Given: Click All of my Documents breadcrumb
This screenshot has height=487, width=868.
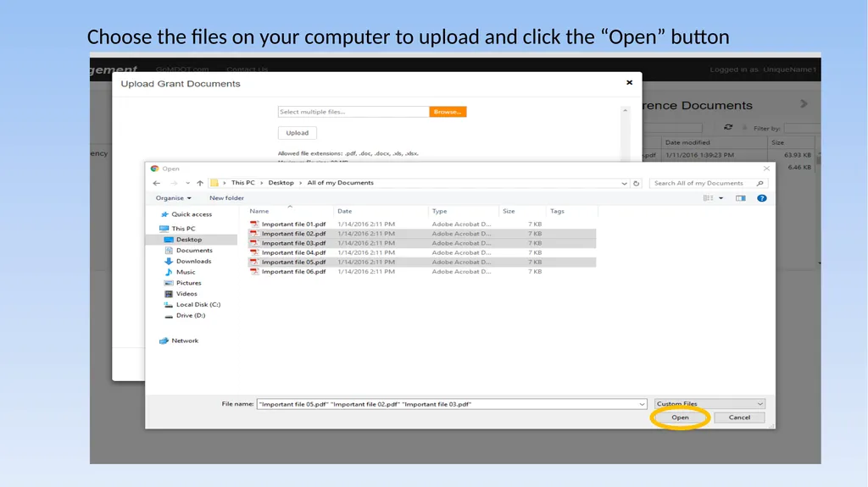Looking at the screenshot, I should pos(341,183).
